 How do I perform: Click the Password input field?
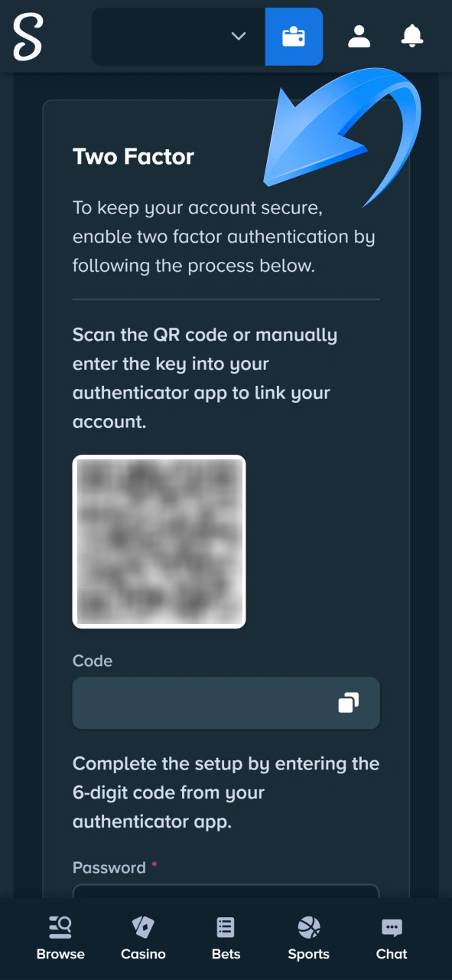[x=226, y=897]
